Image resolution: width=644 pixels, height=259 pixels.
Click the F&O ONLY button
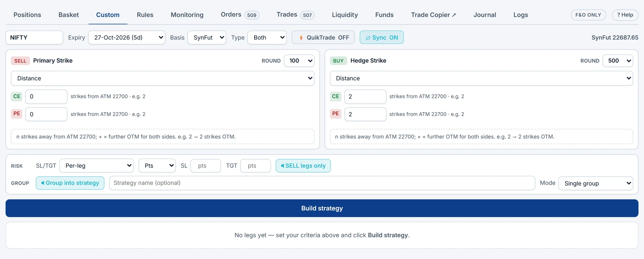click(588, 15)
